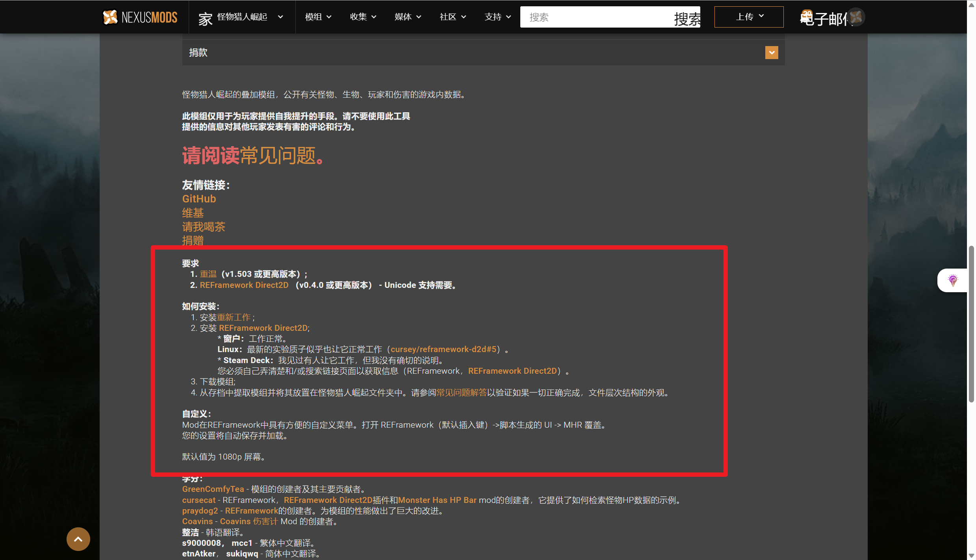
Task: Open the 维基 wiki link
Action: pos(193,213)
